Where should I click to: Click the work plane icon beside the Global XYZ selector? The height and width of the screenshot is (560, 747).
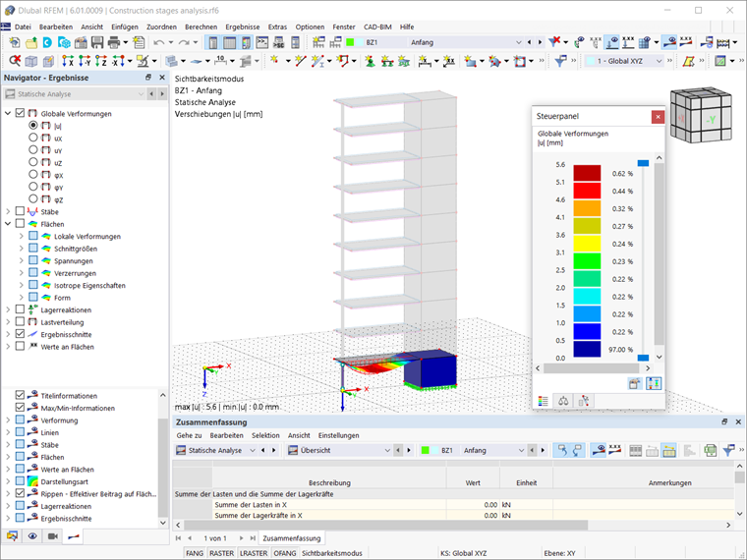[x=688, y=61]
